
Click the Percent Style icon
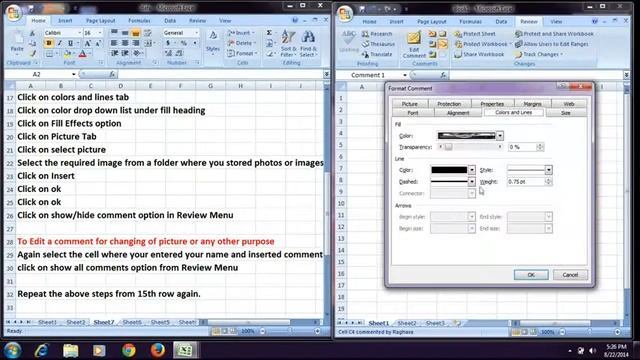point(184,43)
